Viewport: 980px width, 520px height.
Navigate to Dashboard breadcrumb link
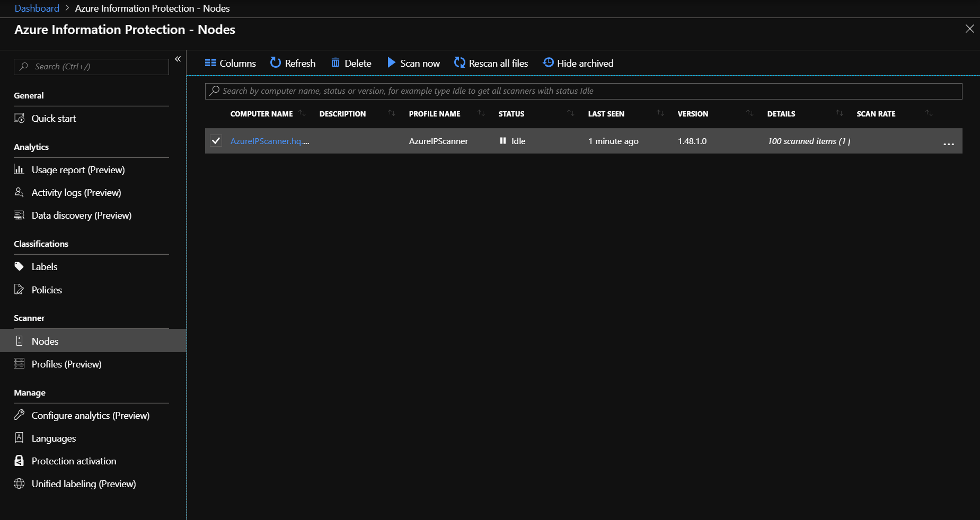37,8
